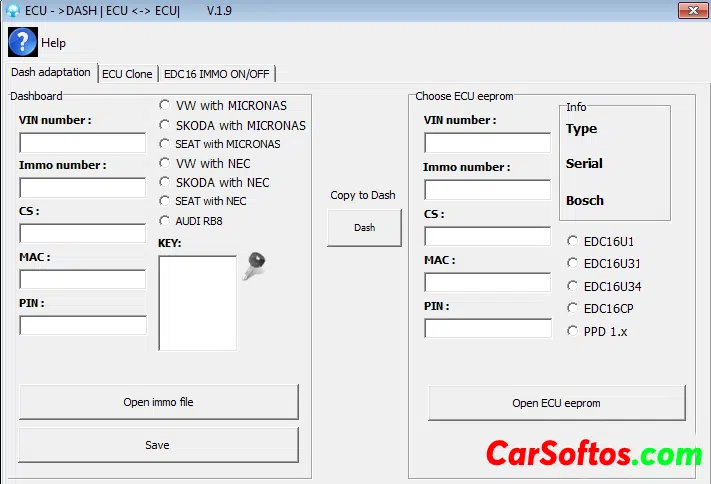This screenshot has width=711, height=484.
Task: Click the Dashboard Immo number field
Action: tap(82, 188)
